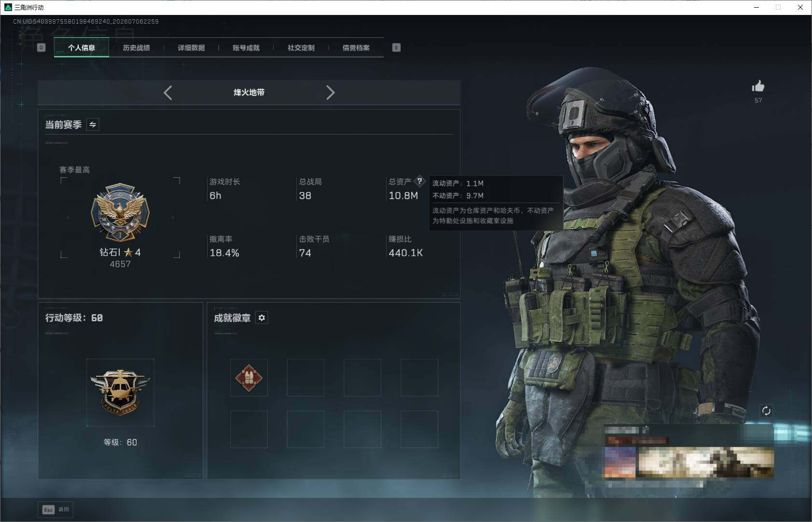812x522 pixels.
Task: Click the CN UID text at top
Action: coord(86,22)
